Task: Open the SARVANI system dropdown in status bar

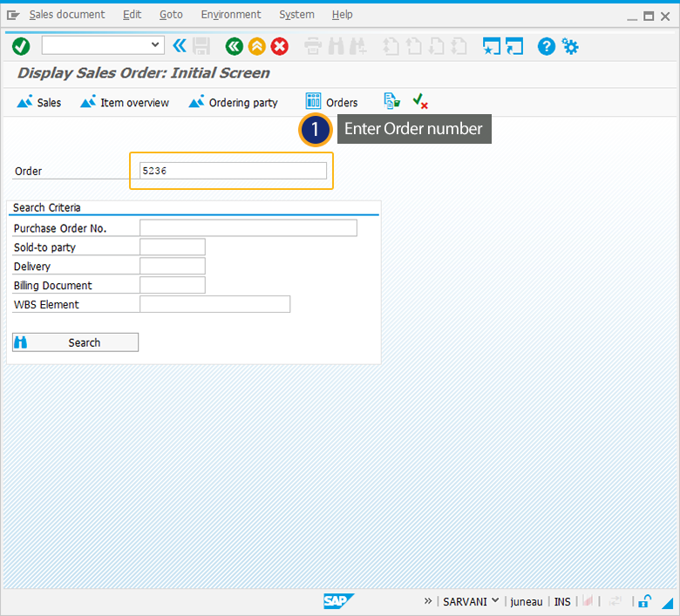Action: pos(471,602)
